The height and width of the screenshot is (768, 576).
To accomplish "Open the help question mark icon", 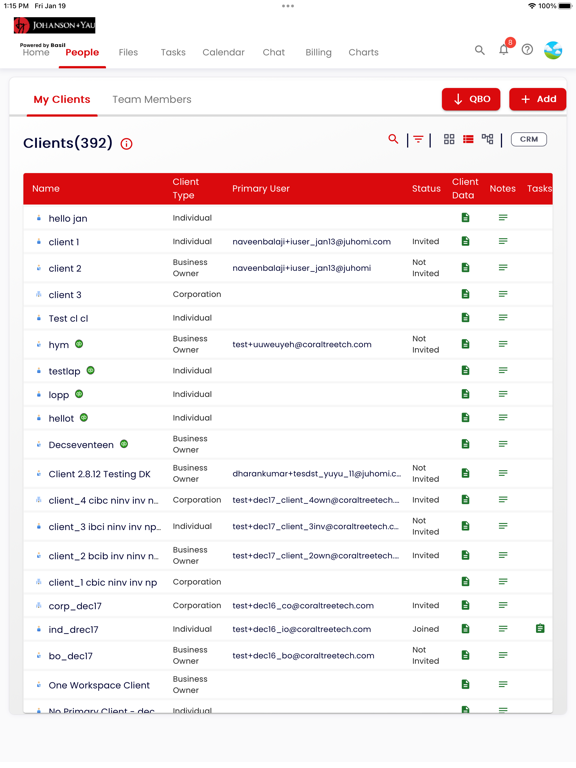I will click(x=527, y=49).
